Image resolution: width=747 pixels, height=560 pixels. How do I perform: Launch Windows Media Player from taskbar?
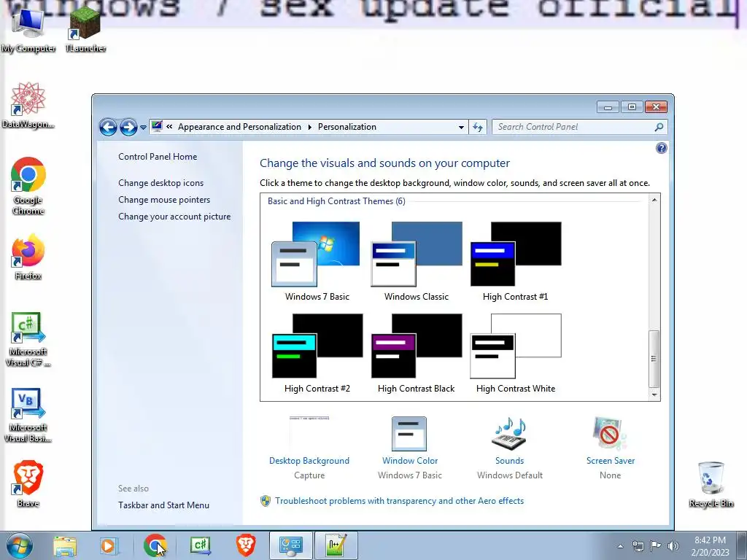108,545
